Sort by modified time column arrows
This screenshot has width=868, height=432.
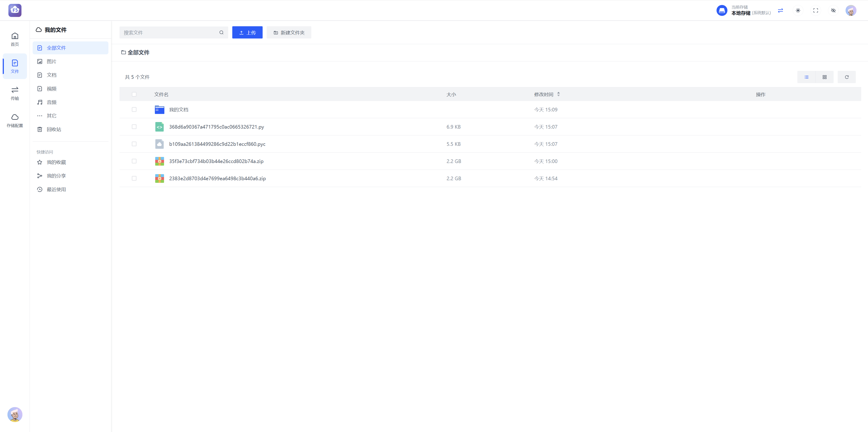click(558, 94)
